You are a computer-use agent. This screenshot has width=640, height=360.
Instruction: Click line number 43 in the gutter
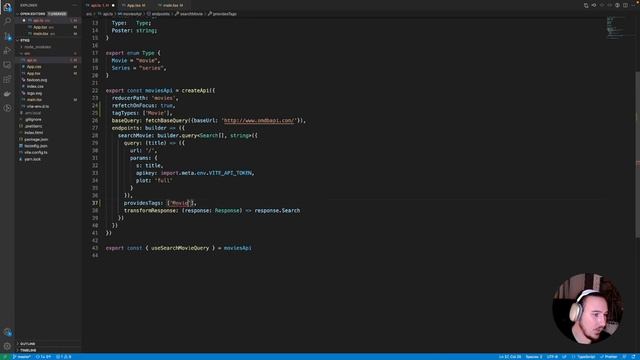point(95,248)
